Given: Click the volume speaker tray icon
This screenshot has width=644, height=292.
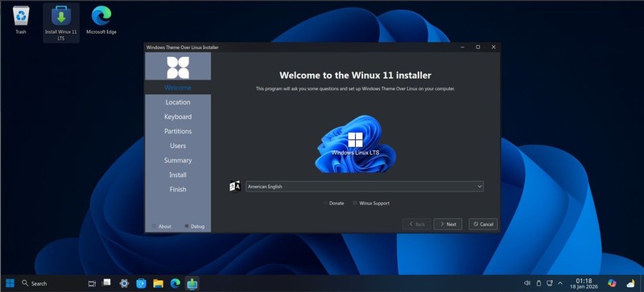Looking at the screenshot, I should coord(527,283).
